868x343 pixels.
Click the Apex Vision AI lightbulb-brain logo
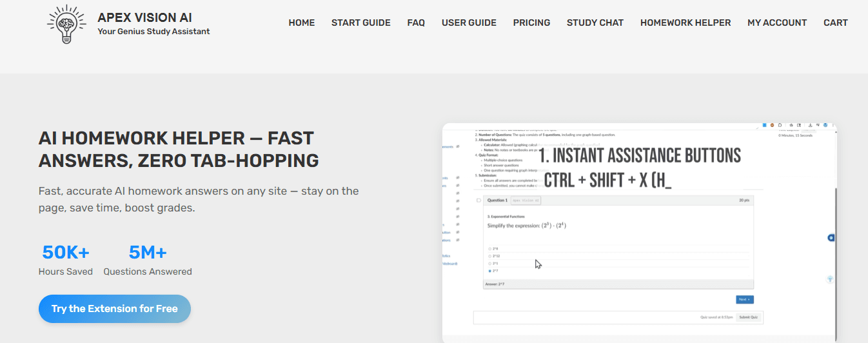(66, 25)
